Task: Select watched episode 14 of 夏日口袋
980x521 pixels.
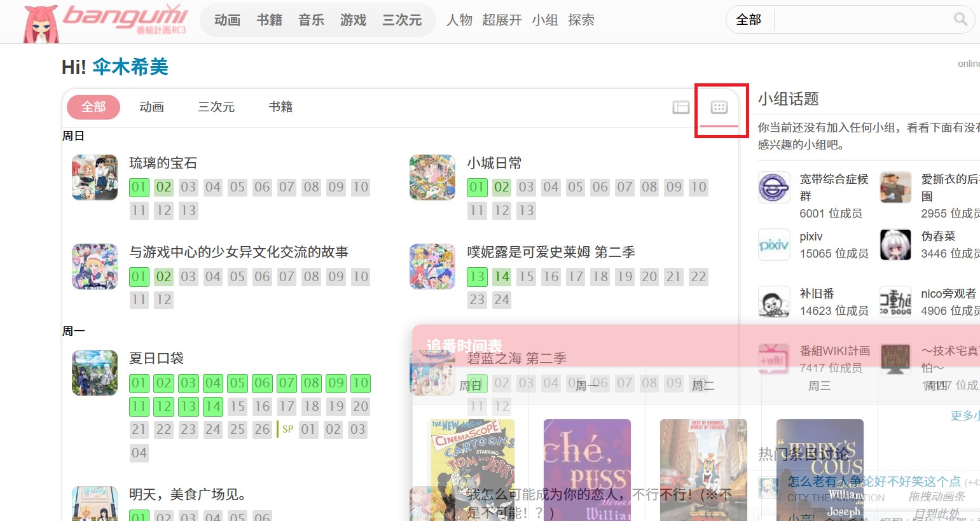Action: (213, 406)
